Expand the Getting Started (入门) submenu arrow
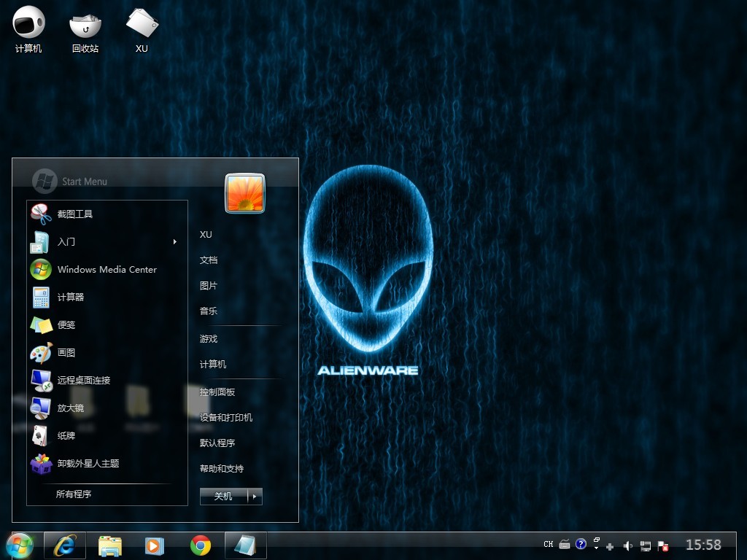 pos(175,242)
